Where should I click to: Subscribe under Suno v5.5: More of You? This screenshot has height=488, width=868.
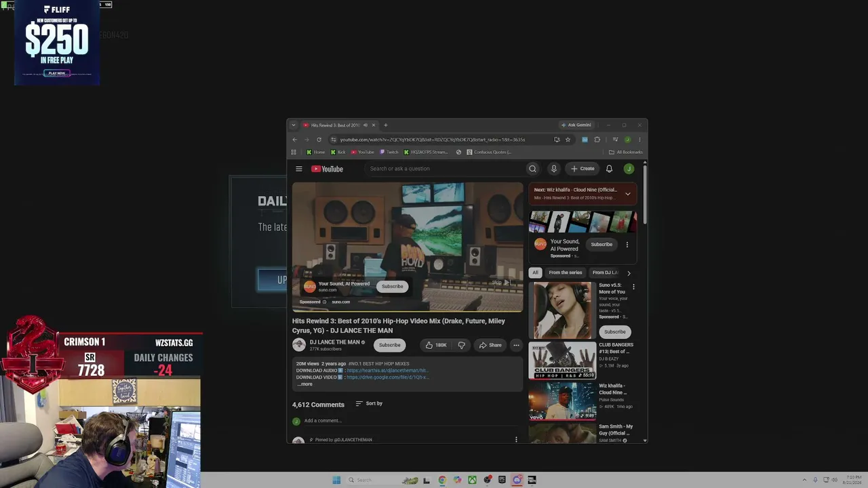[x=615, y=331]
